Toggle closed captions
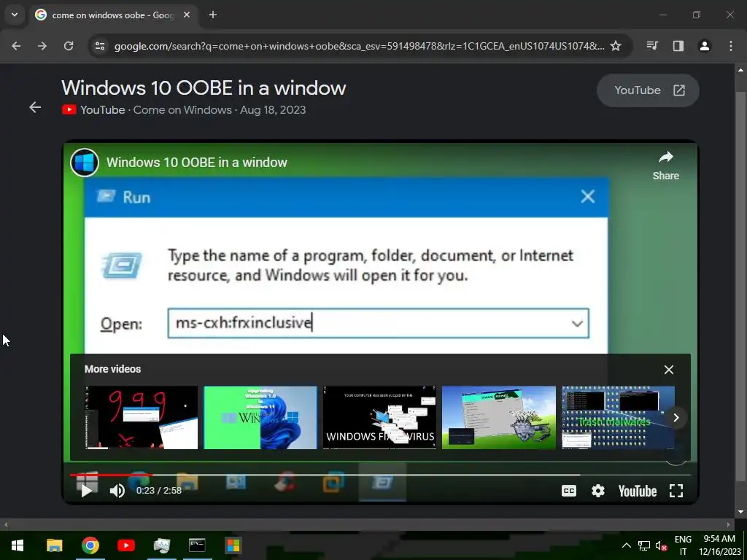The width and height of the screenshot is (747, 560). [x=569, y=491]
